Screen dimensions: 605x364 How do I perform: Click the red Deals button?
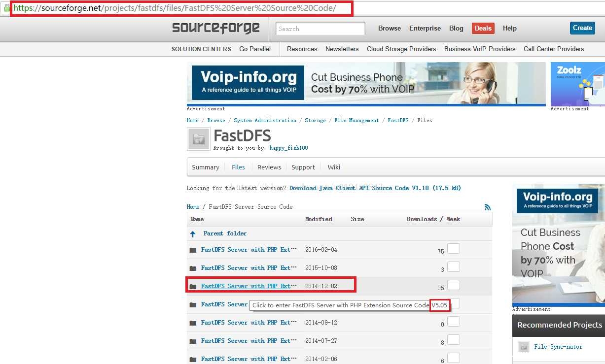[x=483, y=28]
